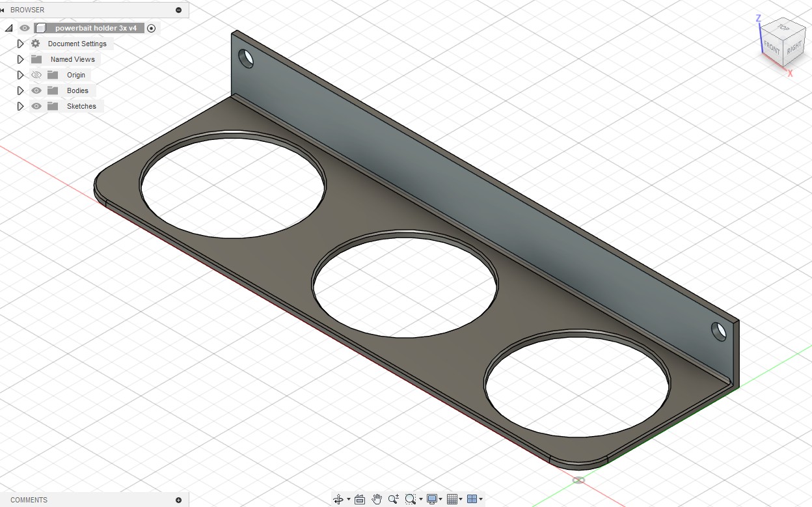Image resolution: width=812 pixels, height=507 pixels.
Task: Click the Z axis label on ViewCube
Action: click(759, 18)
